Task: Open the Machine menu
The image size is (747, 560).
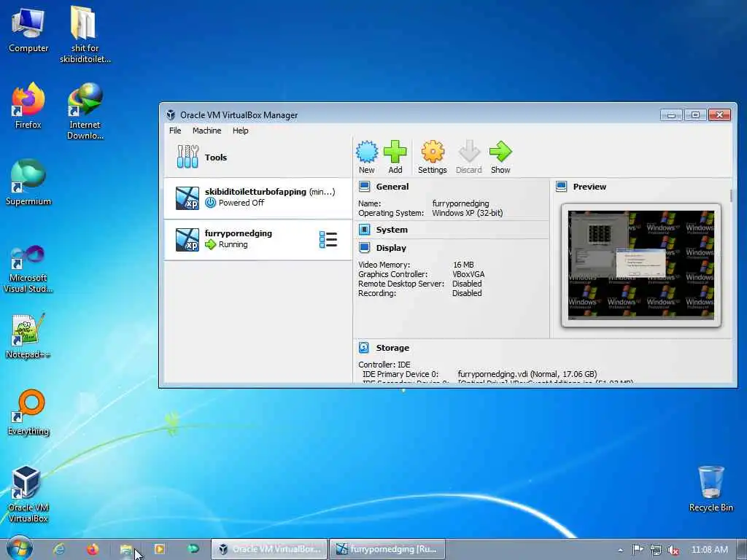Action: tap(206, 131)
